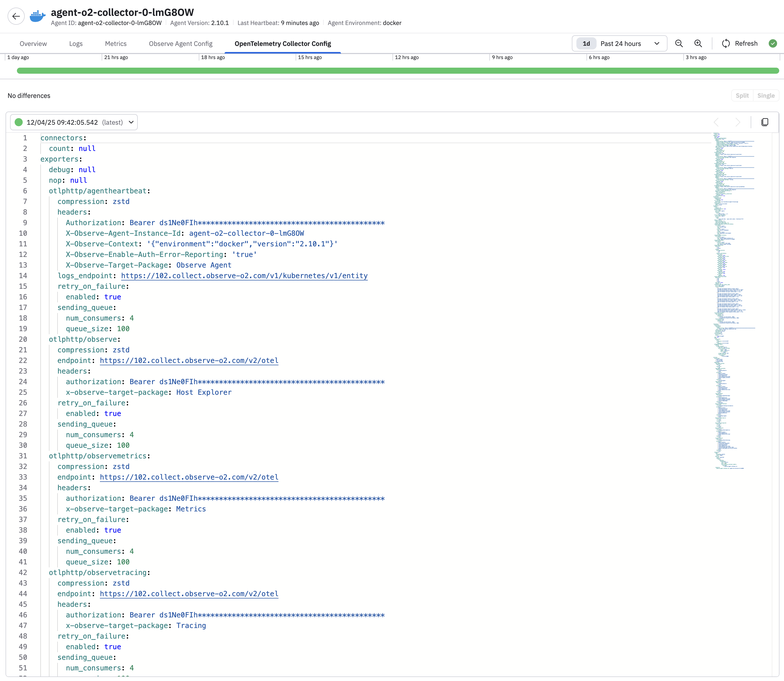This screenshot has width=784, height=681.
Task: Click the green timeline availability bar
Action: click(397, 71)
